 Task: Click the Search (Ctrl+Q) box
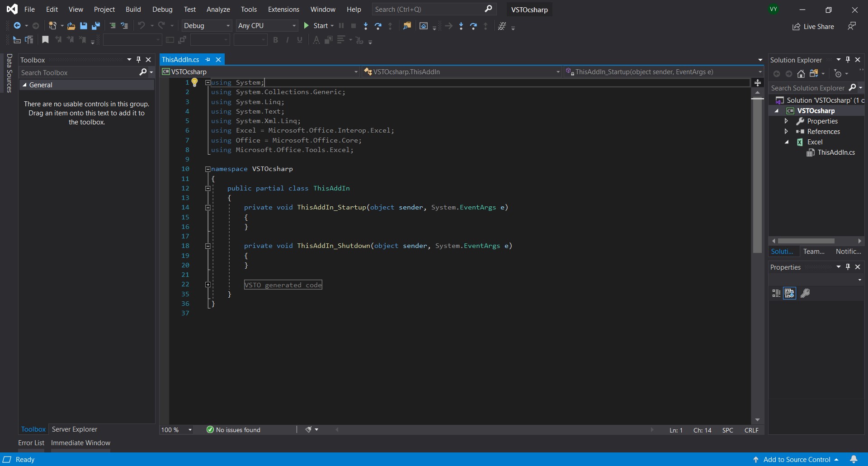[434, 9]
